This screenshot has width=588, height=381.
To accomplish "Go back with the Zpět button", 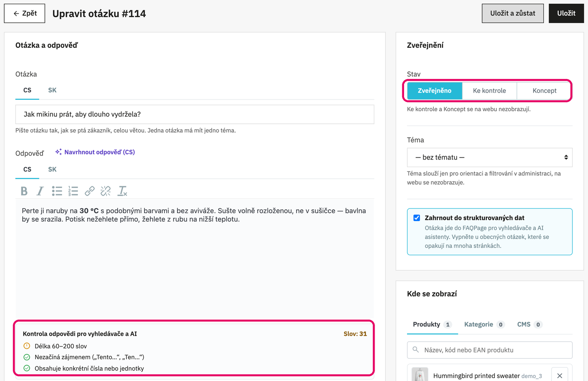I will 25,13.
